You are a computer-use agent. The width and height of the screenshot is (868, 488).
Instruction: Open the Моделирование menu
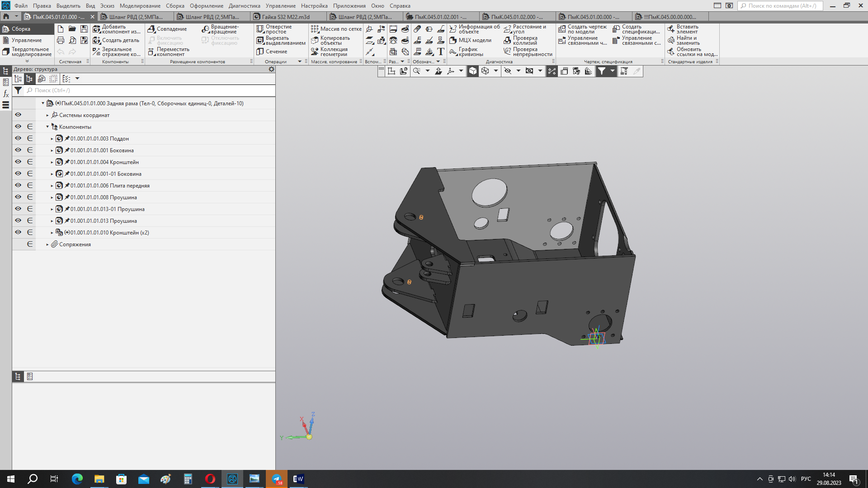point(140,6)
